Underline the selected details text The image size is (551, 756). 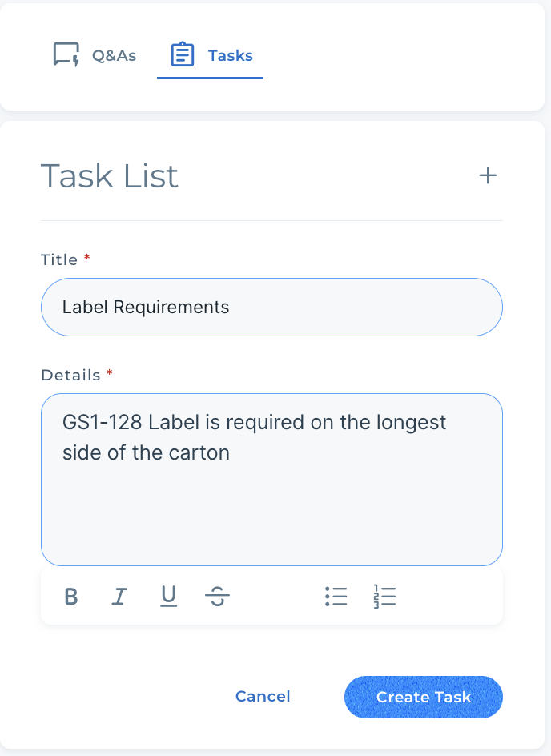click(168, 597)
